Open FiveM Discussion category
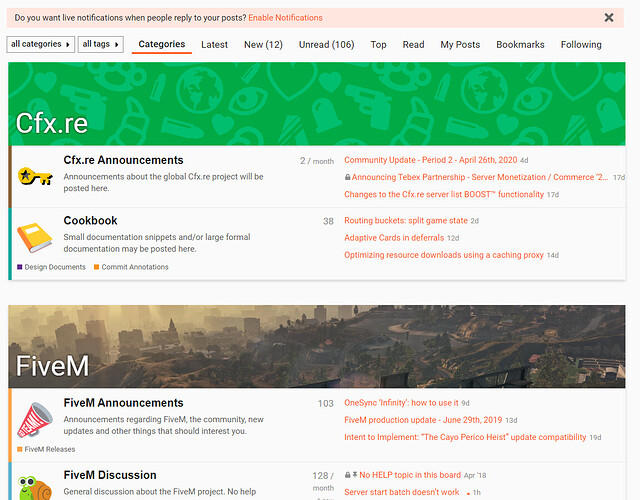Image resolution: width=640 pixels, height=500 pixels. click(x=110, y=475)
